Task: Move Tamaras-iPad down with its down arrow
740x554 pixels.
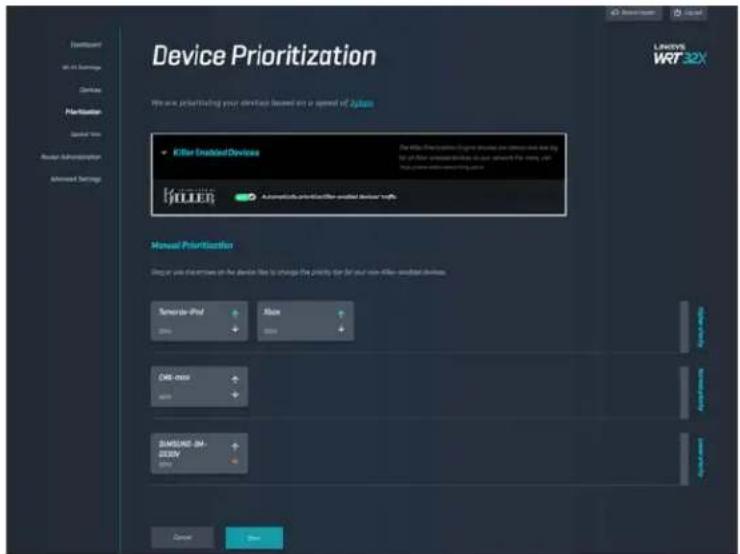Action: (235, 329)
